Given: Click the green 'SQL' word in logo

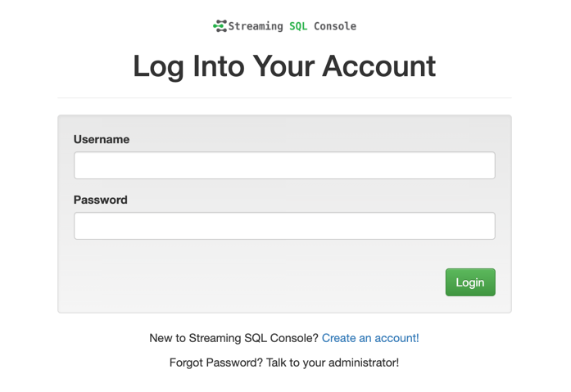Looking at the screenshot, I should (x=298, y=26).
